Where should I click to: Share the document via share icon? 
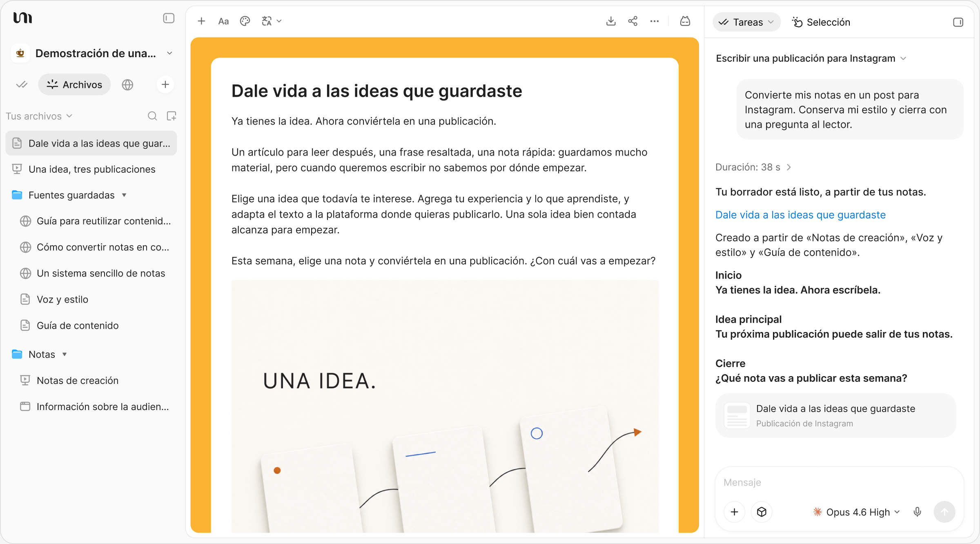633,21
